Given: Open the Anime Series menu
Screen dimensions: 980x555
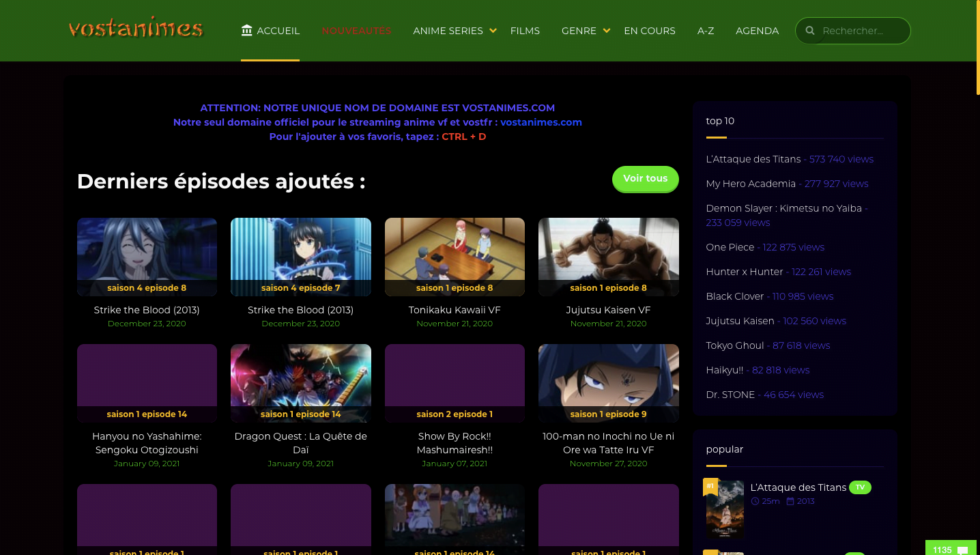Looking at the screenshot, I should coord(448,31).
